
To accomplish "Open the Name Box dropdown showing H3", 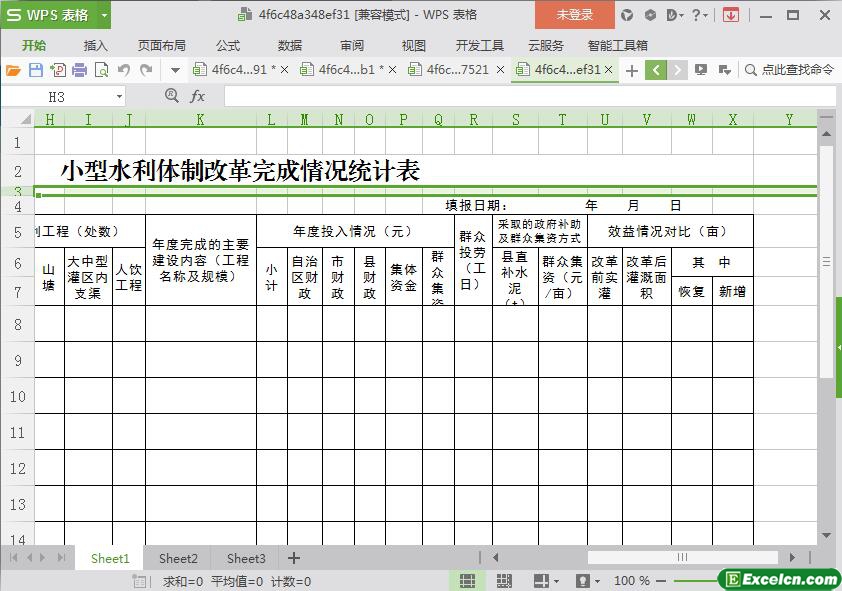I will [x=120, y=97].
